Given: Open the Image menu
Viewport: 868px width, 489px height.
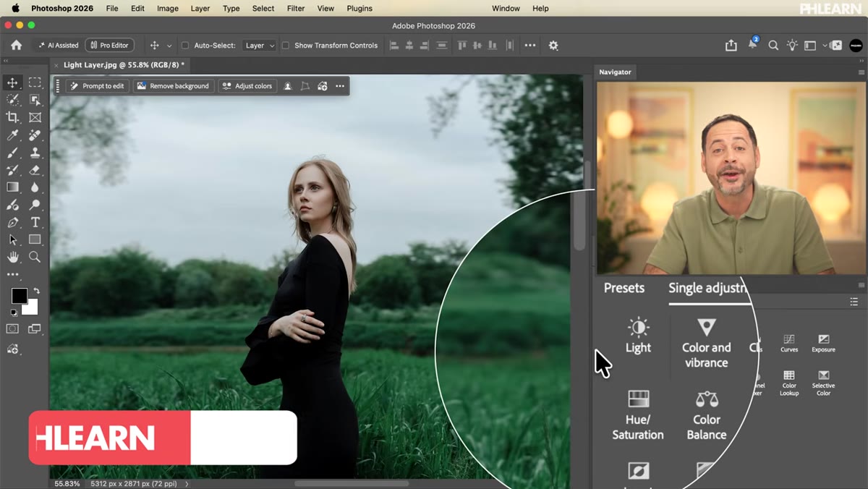Looking at the screenshot, I should click(167, 8).
